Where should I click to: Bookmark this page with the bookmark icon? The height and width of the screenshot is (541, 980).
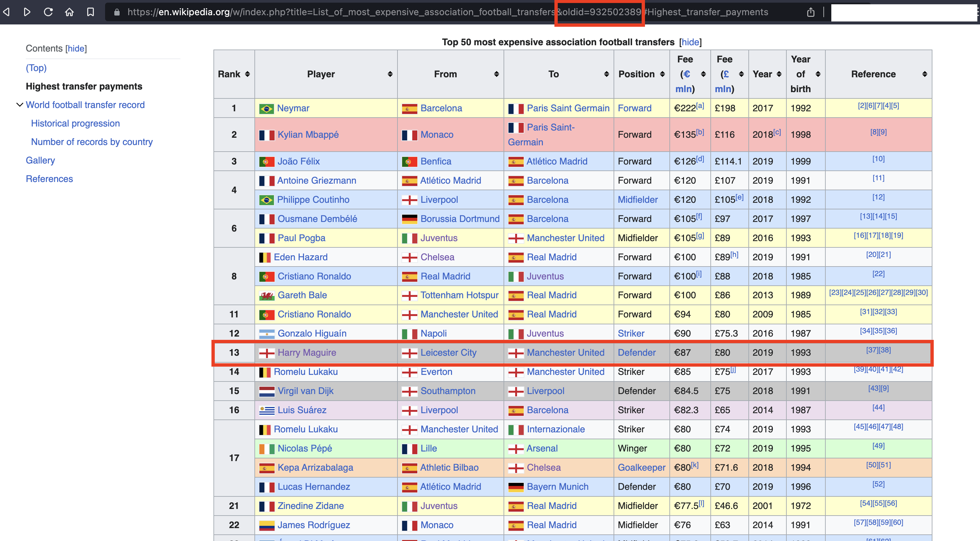[91, 12]
